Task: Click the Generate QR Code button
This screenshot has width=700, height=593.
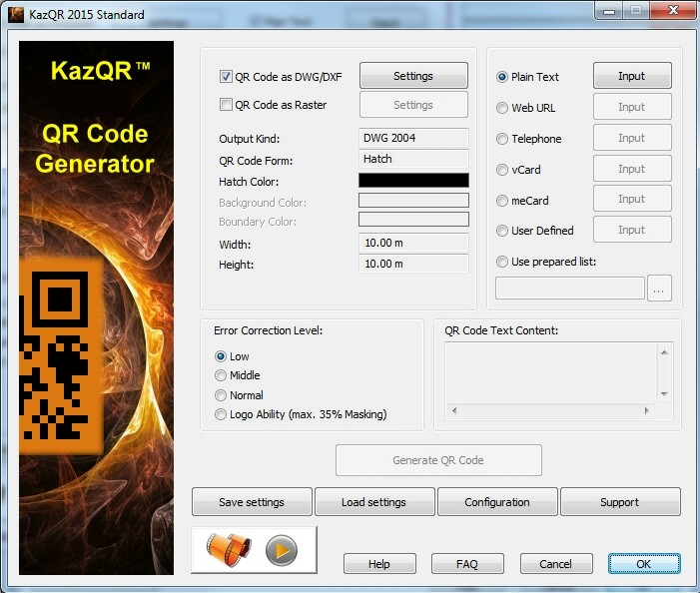Action: click(x=438, y=460)
